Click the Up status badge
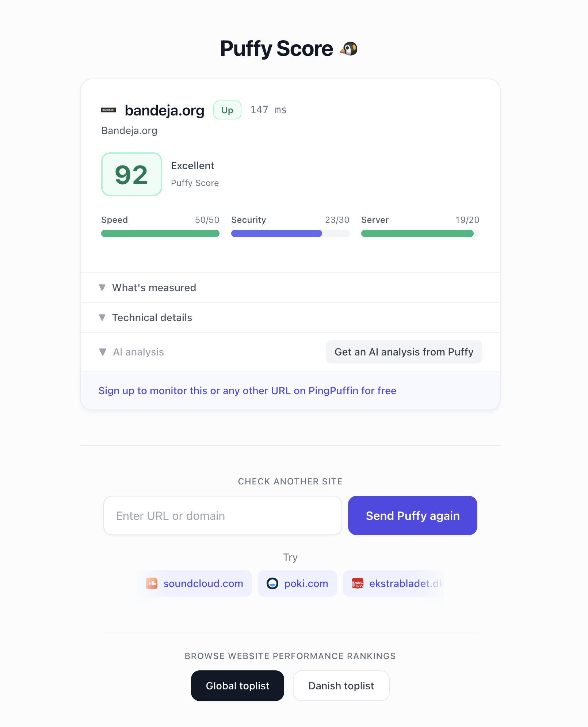 click(x=227, y=110)
